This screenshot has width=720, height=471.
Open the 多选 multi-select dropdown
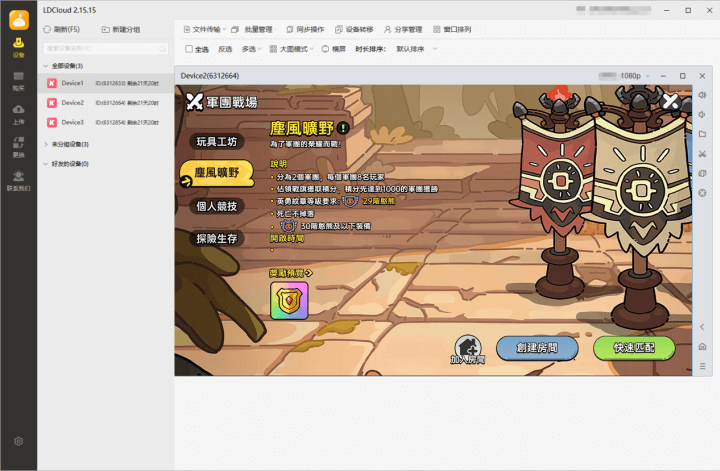[x=251, y=49]
